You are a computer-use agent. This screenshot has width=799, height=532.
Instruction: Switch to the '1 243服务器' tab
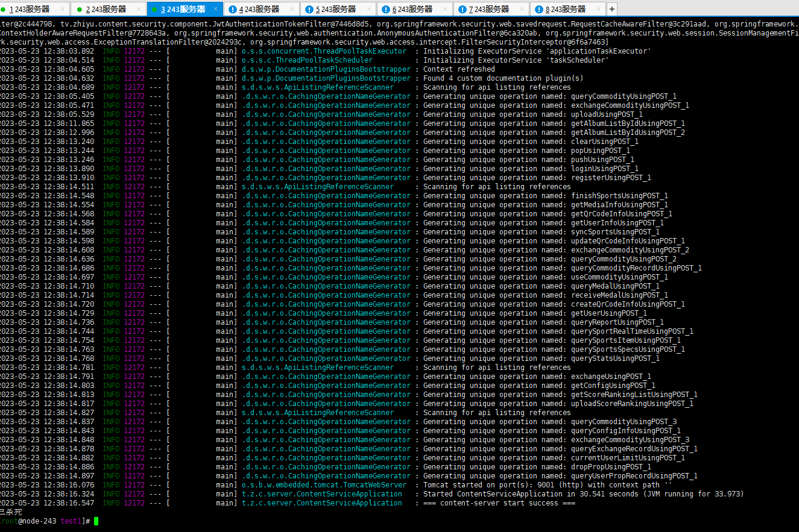click(x=29, y=10)
